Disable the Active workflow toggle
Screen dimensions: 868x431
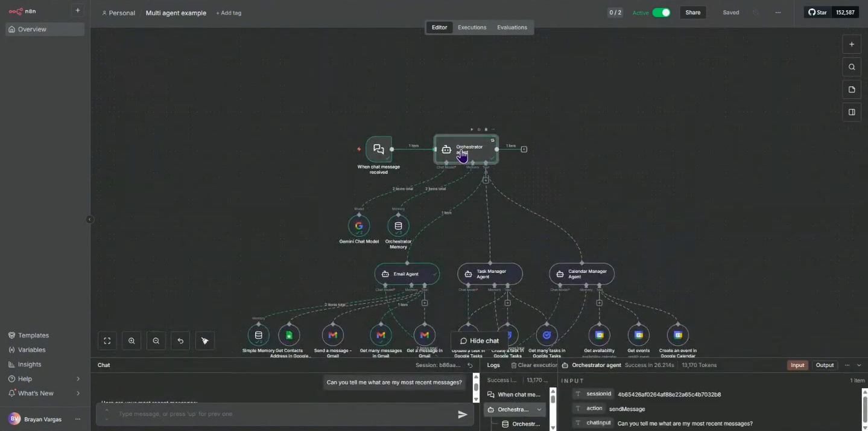[x=661, y=12]
